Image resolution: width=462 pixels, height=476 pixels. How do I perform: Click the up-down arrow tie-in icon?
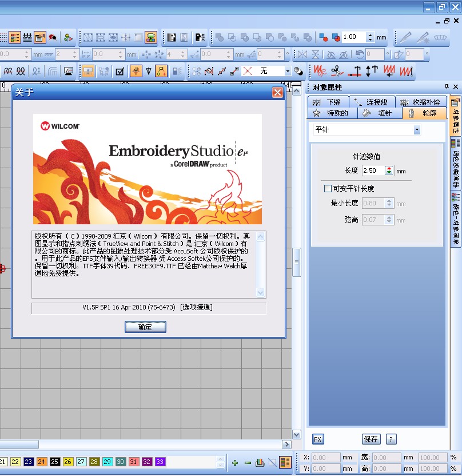click(372, 71)
